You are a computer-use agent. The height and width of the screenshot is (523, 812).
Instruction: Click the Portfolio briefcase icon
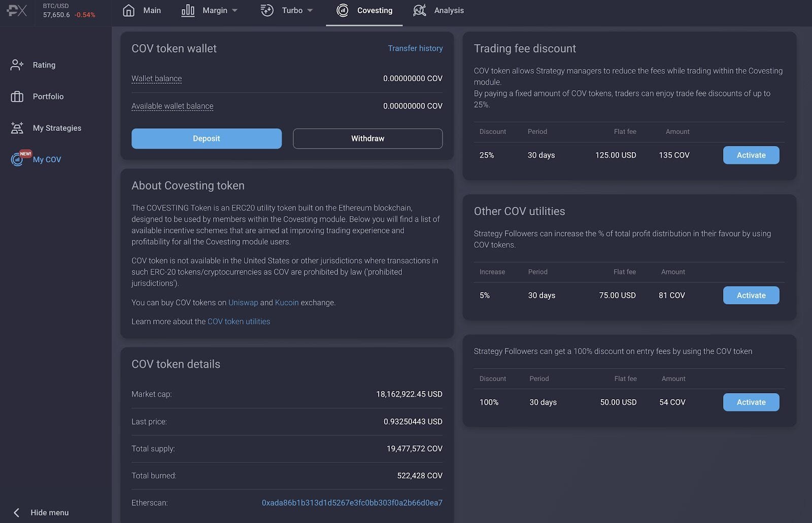17,96
